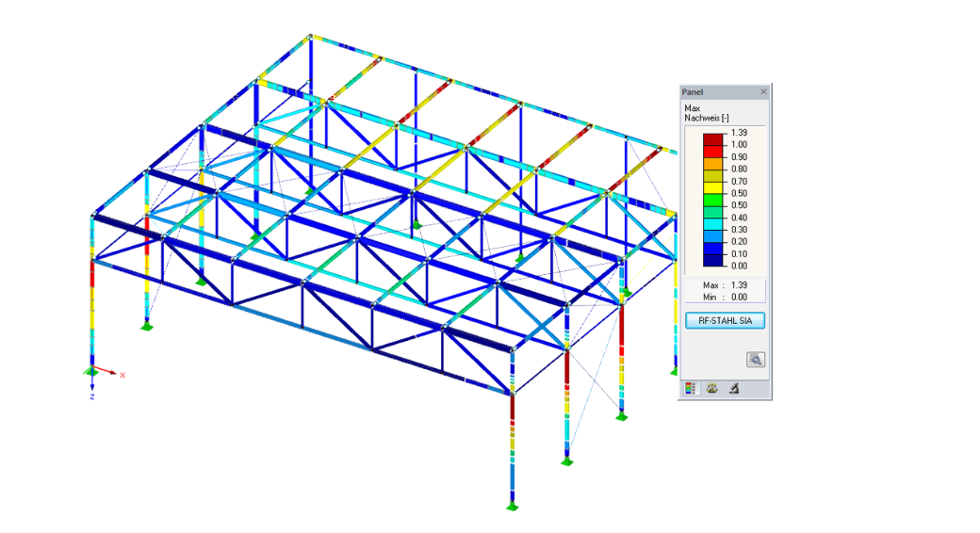The height and width of the screenshot is (533, 980).
Task: Close the Panel window
Action: 763,92
